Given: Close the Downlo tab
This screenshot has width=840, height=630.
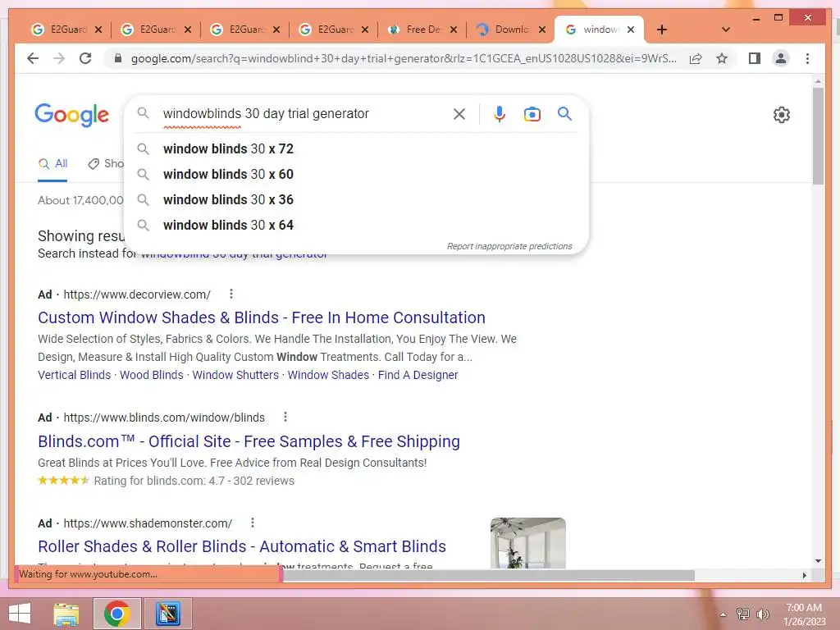Looking at the screenshot, I should pyautogui.click(x=542, y=30).
